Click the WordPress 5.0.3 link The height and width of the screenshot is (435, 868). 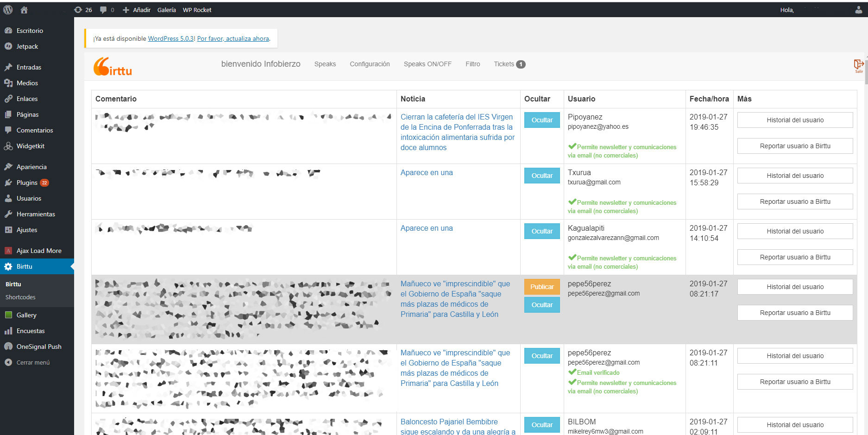(171, 38)
